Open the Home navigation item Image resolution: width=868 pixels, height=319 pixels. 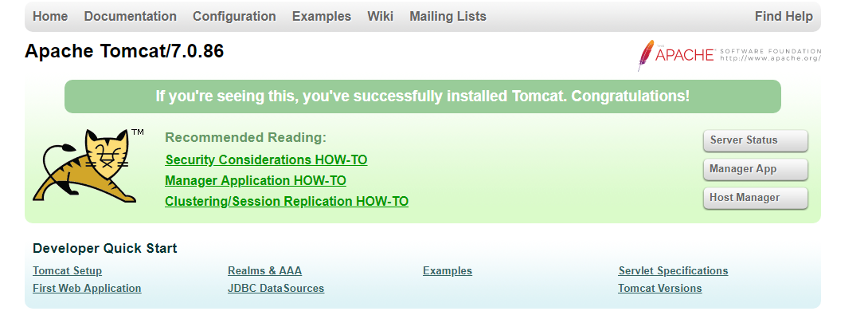tap(50, 16)
